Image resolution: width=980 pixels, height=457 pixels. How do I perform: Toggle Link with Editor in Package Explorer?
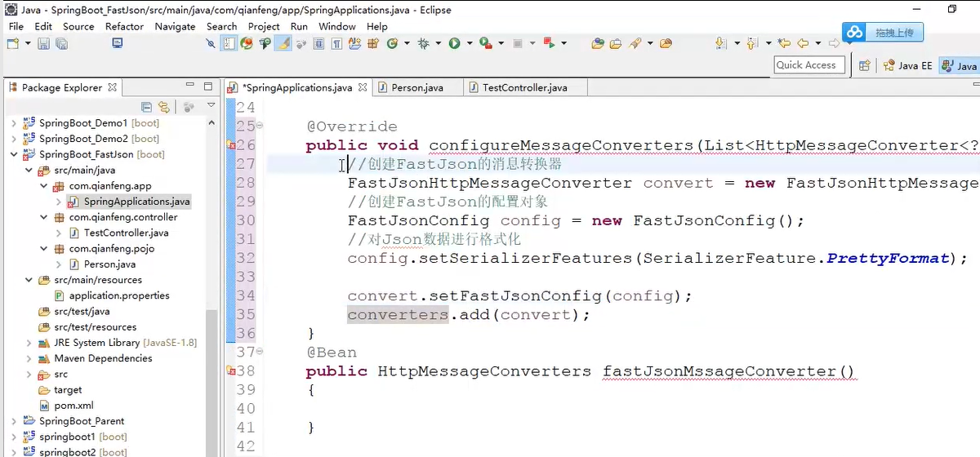point(163,106)
